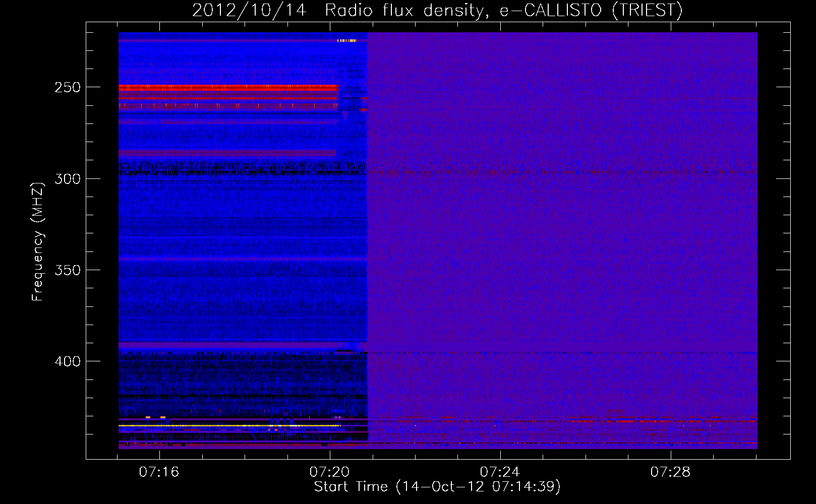
Task: Click the yellow burst near the spectrogram's top edge
Action: pos(346,40)
